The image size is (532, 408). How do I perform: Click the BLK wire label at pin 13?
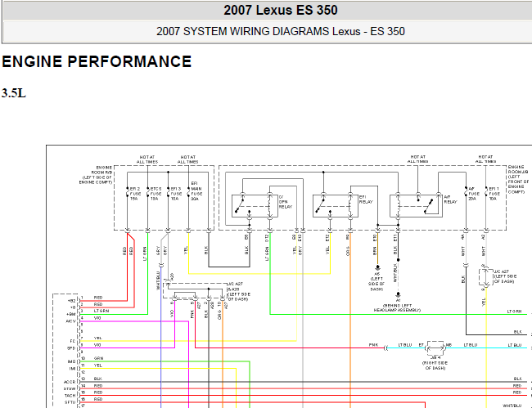coord(97,379)
